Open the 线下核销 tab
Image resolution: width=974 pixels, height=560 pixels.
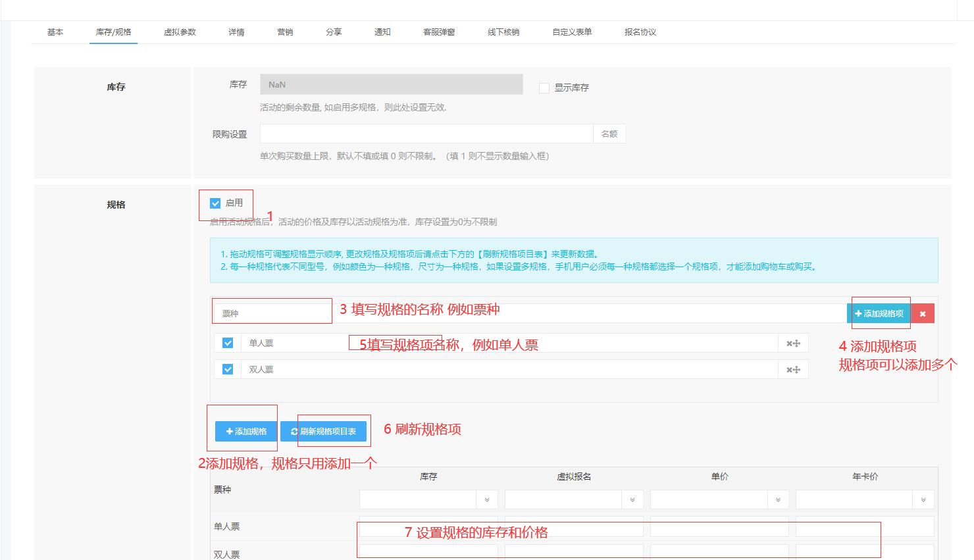(x=503, y=32)
